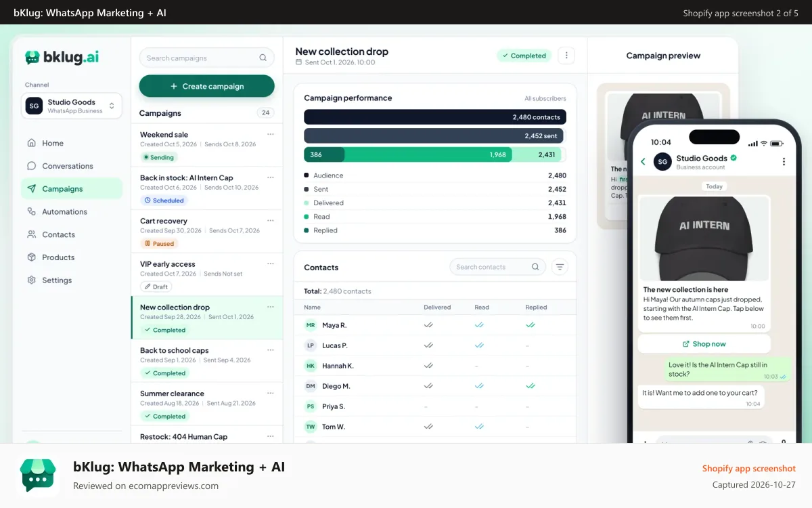Open the Studio Goods channel selector
812x508 pixels.
(72, 106)
